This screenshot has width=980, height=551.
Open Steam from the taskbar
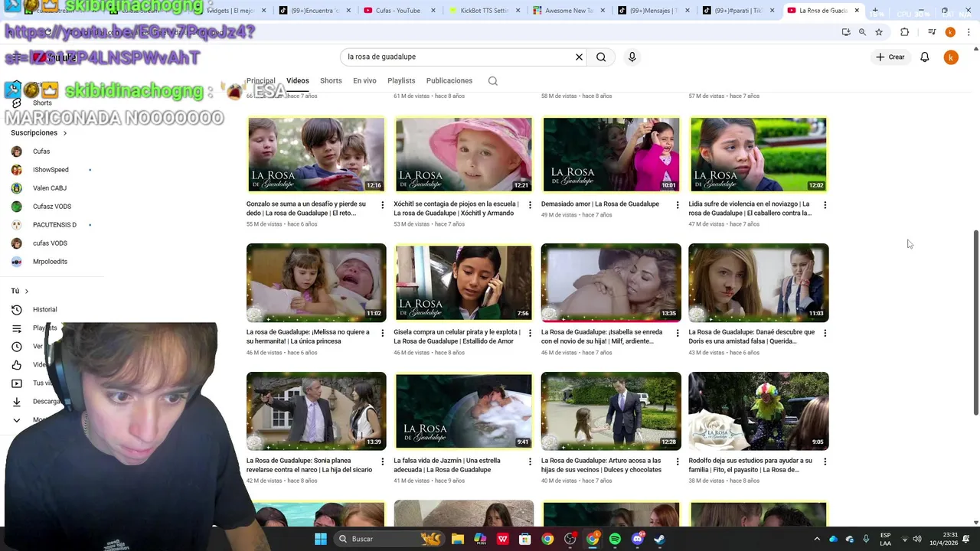point(659,539)
